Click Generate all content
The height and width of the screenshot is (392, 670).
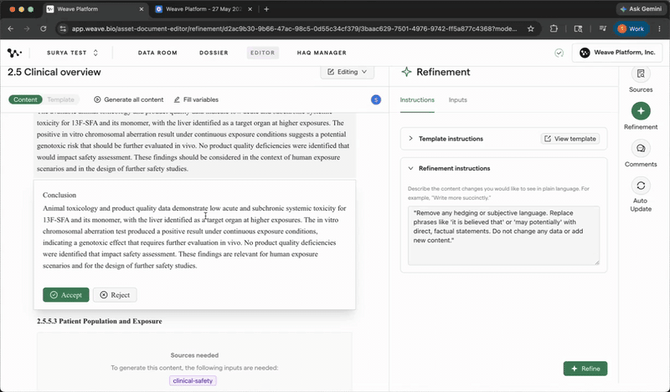[x=129, y=100]
